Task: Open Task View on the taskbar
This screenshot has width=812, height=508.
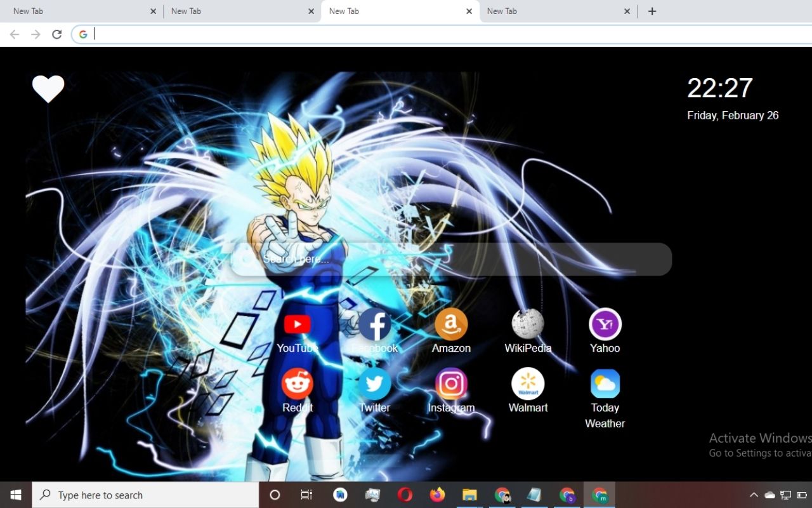Action: tap(306, 495)
